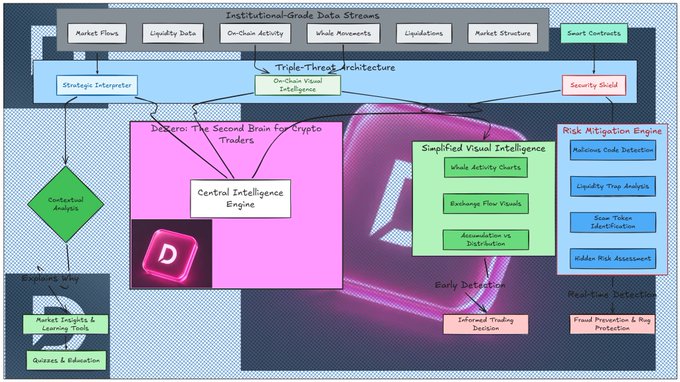Select the Quizzes & Education box
The image size is (680, 382).
coord(66,360)
